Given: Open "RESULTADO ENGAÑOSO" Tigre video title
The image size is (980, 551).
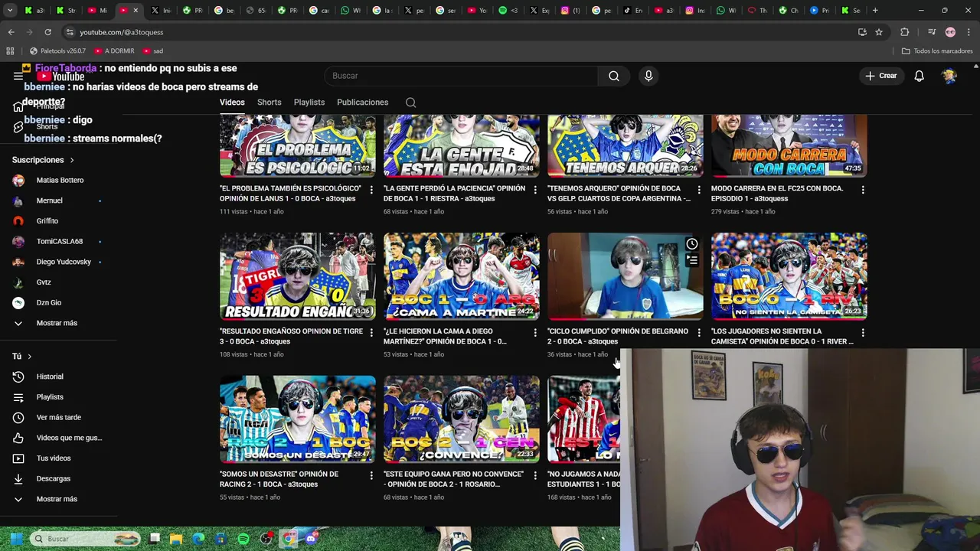Looking at the screenshot, I should (291, 337).
